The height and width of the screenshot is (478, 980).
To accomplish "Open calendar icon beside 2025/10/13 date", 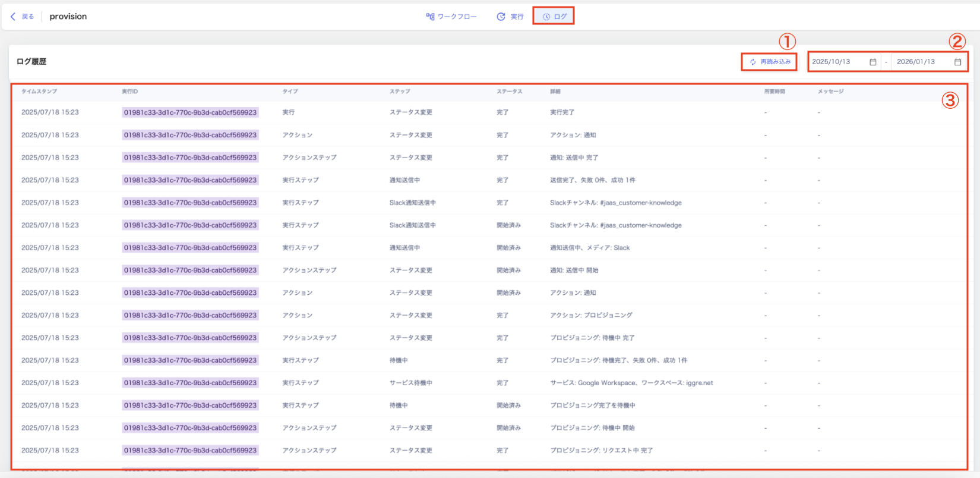I will coord(872,62).
